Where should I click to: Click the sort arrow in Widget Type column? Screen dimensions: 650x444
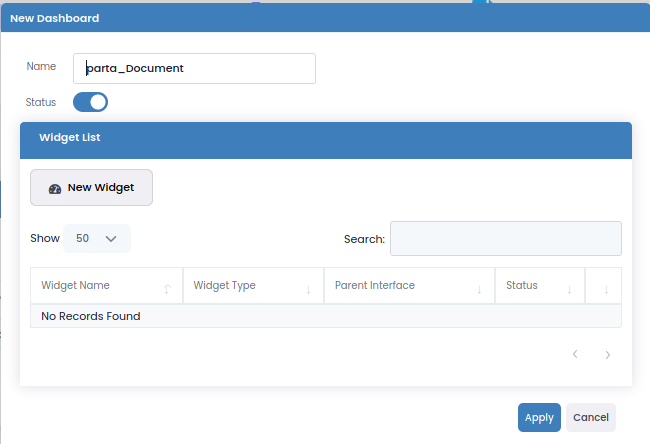pos(308,289)
